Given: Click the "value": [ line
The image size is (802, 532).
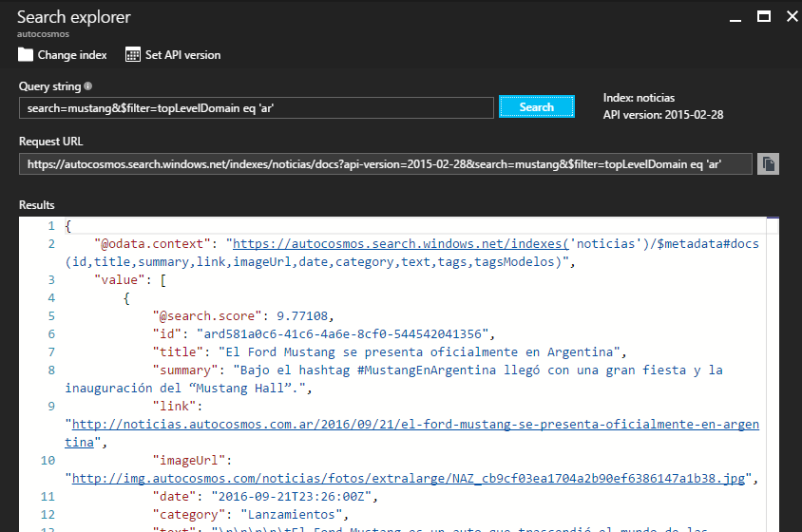Looking at the screenshot, I should (130, 280).
